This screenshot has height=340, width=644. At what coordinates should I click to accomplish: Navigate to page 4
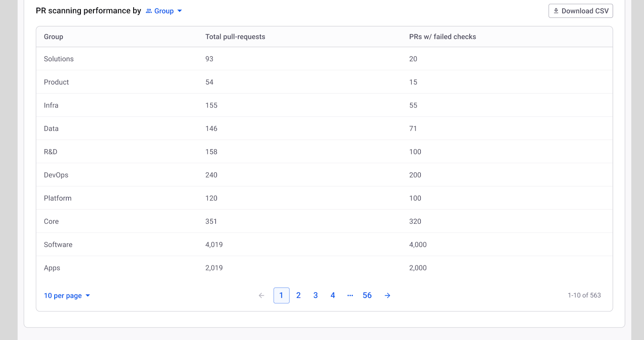click(x=333, y=295)
